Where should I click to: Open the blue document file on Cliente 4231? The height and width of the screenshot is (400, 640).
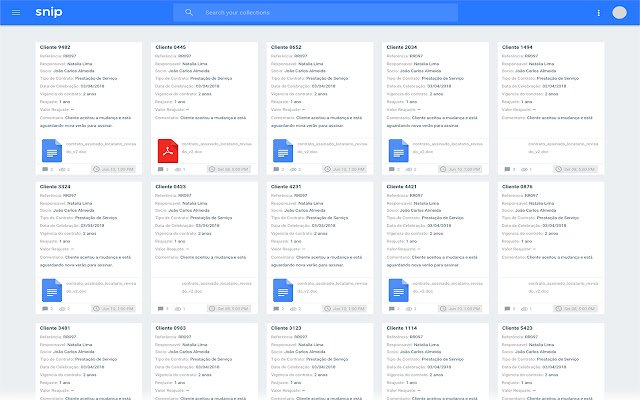coord(283,290)
